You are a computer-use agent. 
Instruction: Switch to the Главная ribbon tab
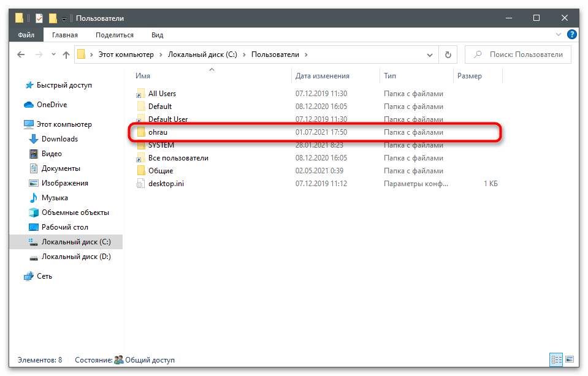[x=65, y=35]
